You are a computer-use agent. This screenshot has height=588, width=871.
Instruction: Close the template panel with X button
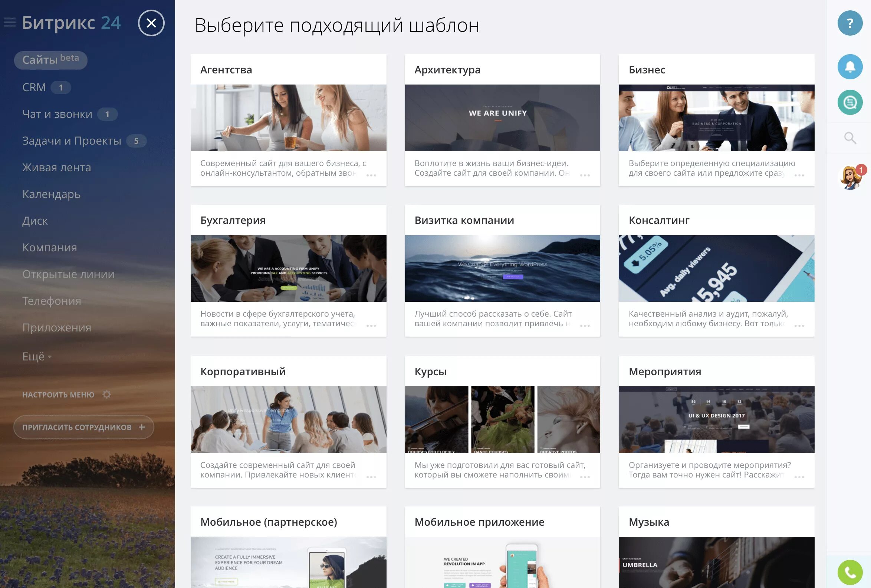click(x=151, y=23)
